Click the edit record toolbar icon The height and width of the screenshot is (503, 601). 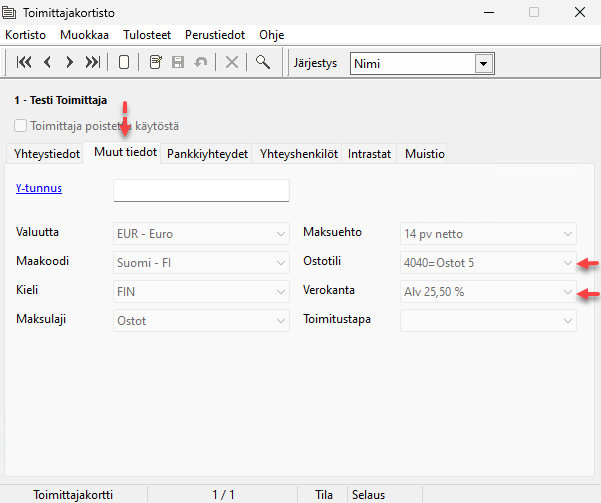156,62
